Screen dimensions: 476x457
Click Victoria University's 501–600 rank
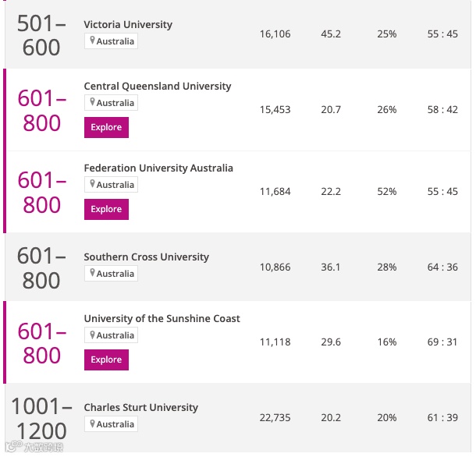(x=39, y=35)
